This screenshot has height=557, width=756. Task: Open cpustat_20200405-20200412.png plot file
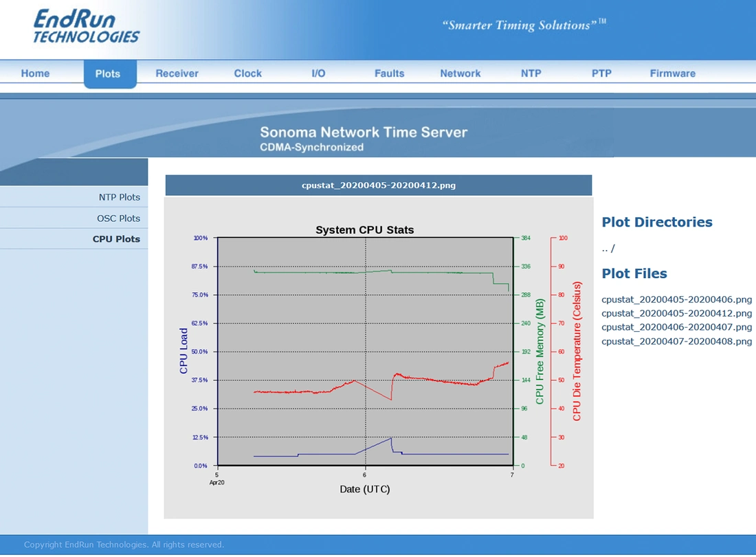tap(676, 313)
